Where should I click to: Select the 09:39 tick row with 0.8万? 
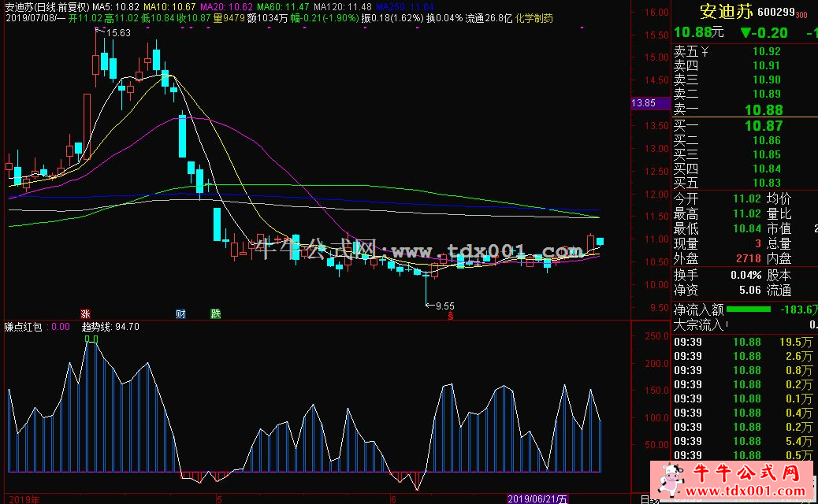pos(745,370)
